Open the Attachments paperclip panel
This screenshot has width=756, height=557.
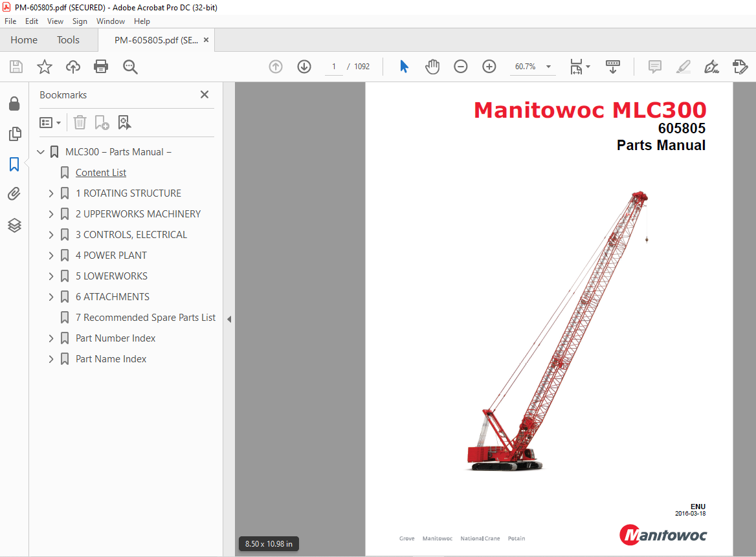[14, 194]
